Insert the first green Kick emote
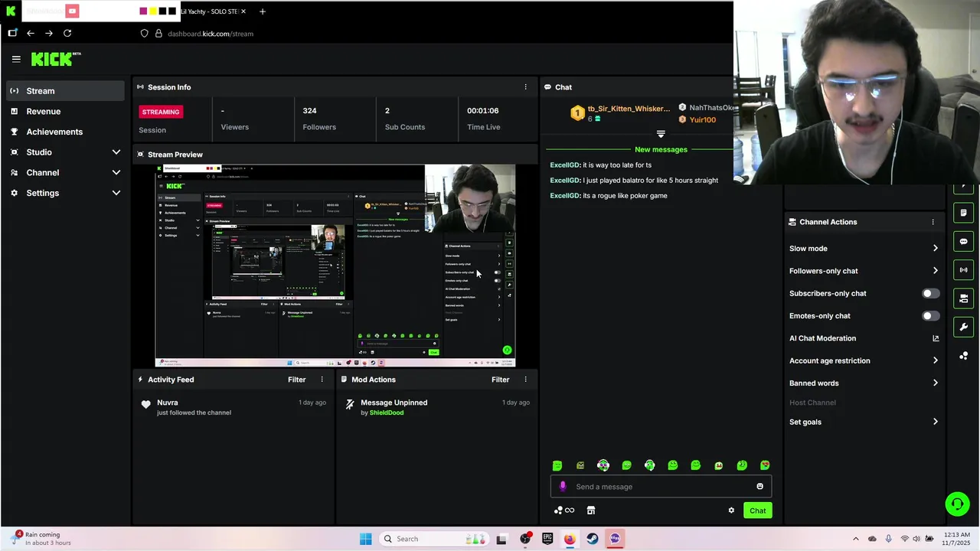This screenshot has height=551, width=980. pos(557,465)
